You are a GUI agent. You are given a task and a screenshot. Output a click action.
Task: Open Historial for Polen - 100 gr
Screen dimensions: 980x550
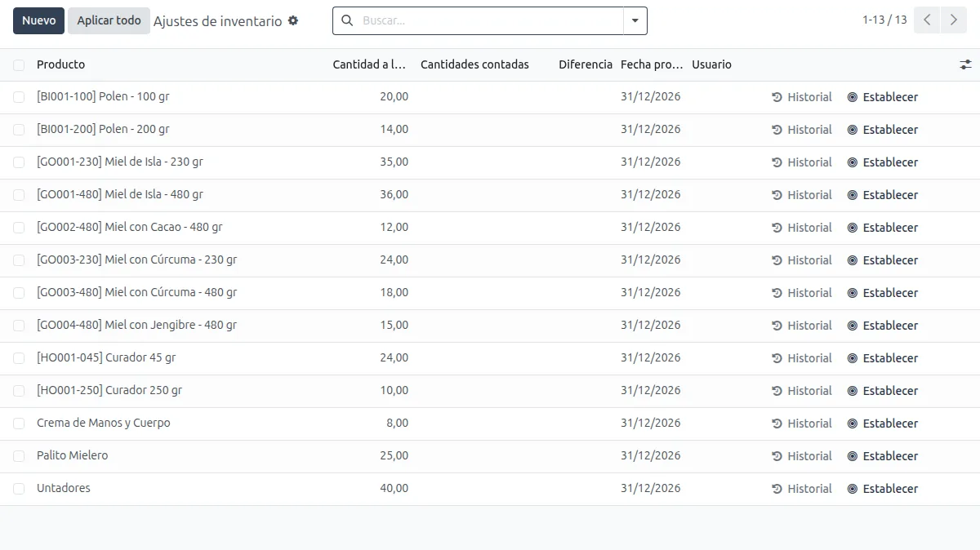[802, 97]
